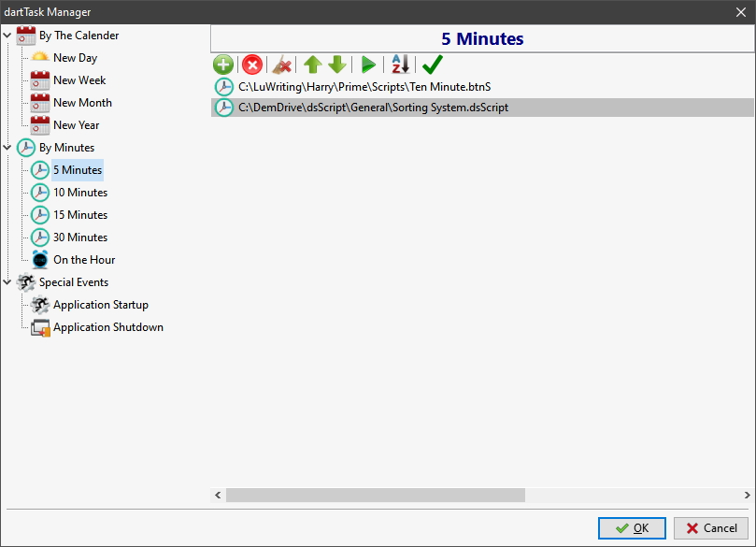
Task: Click the clock icon beside Sorting System.dsScript
Action: click(223, 108)
